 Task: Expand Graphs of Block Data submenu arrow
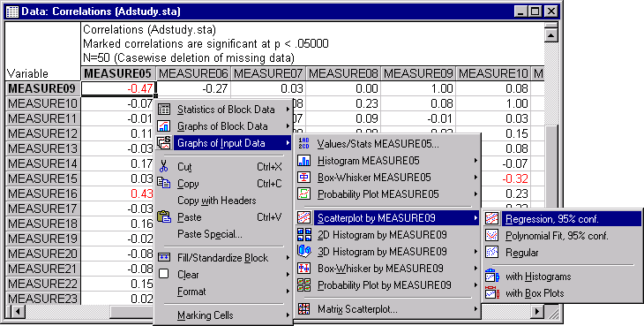point(288,126)
